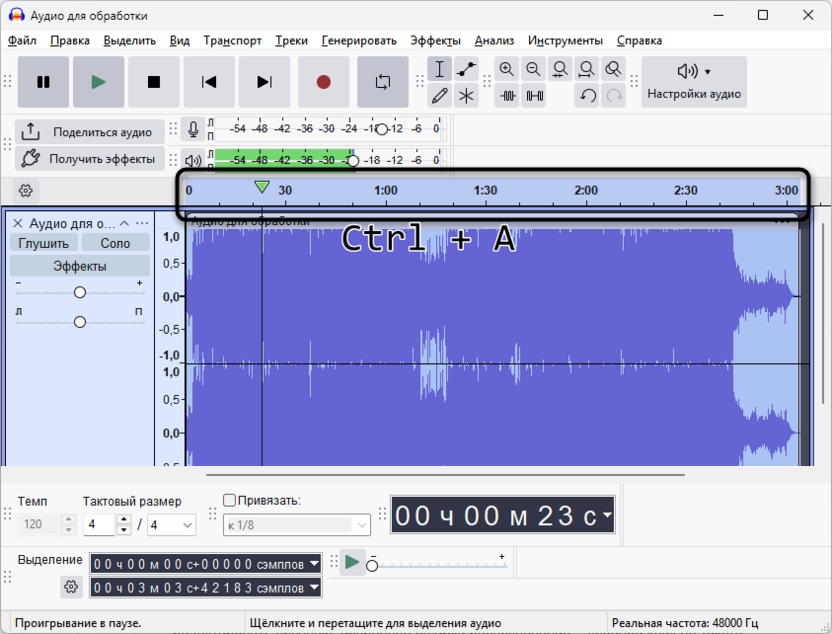The height and width of the screenshot is (634, 832).
Task: Click Play-at-speed green button
Action: click(x=352, y=562)
